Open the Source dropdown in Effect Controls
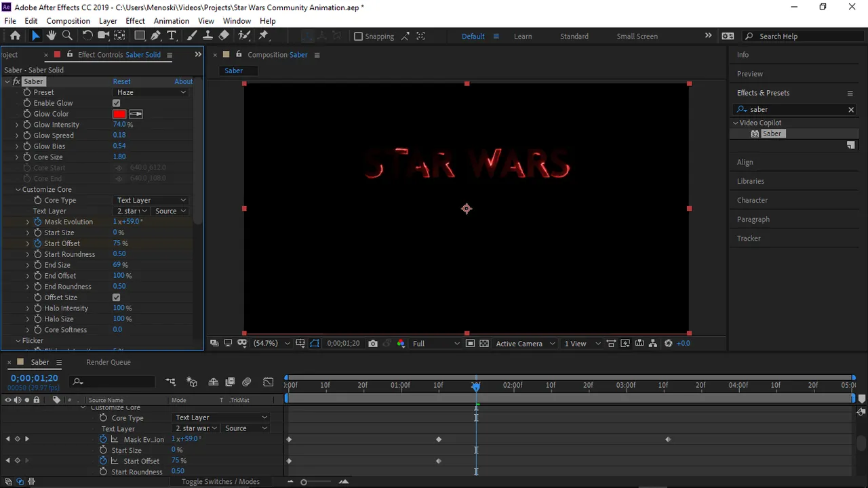The image size is (868, 488). 170,211
